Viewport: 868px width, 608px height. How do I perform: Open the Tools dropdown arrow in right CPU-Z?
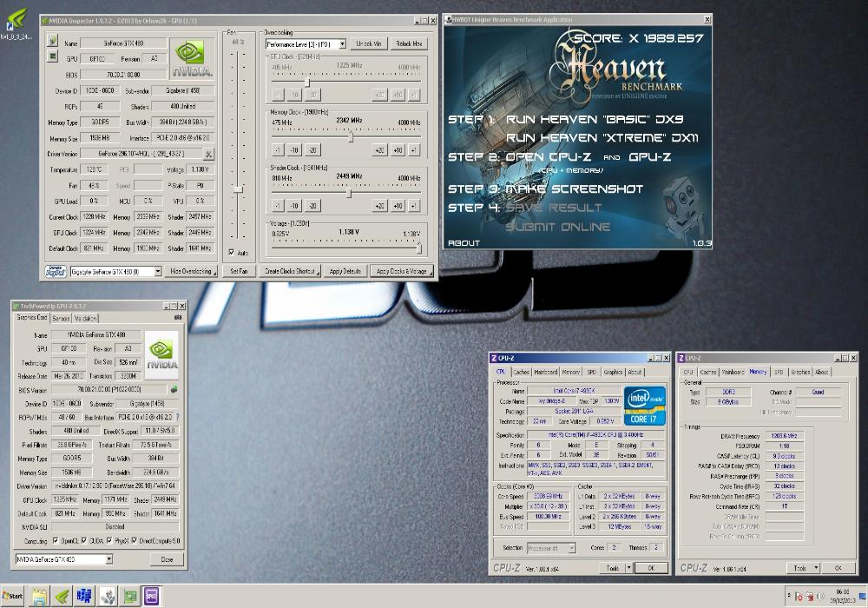pyautogui.click(x=816, y=567)
